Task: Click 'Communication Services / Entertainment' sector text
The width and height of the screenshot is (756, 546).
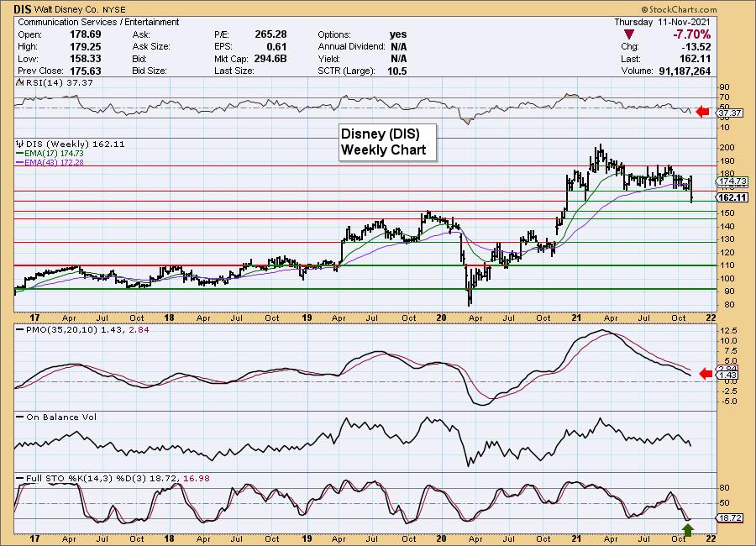Action: 98,22
